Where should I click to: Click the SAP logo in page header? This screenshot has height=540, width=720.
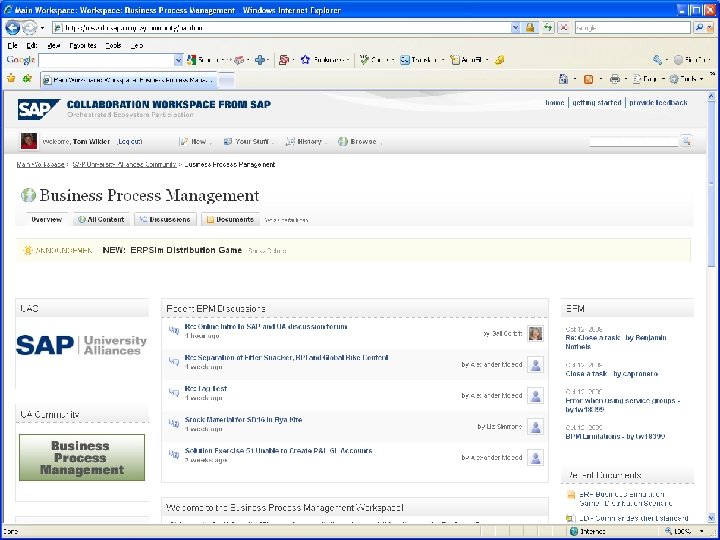pos(39,109)
